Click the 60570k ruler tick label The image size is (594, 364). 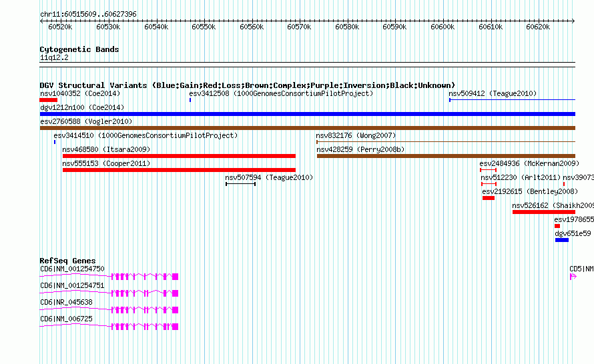[x=299, y=27]
